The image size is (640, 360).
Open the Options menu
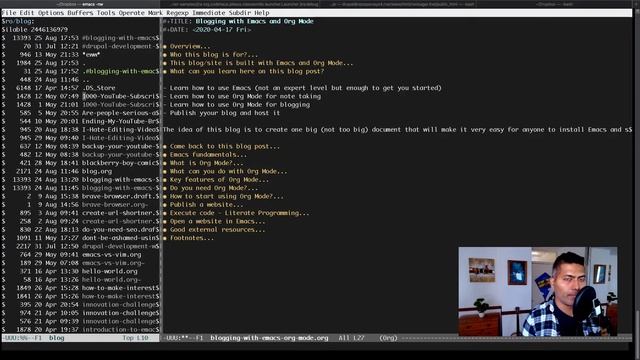(x=51, y=13)
